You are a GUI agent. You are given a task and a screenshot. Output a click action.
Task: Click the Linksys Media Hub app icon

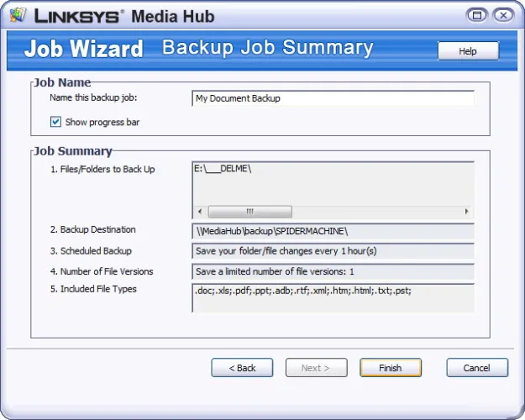(x=18, y=15)
